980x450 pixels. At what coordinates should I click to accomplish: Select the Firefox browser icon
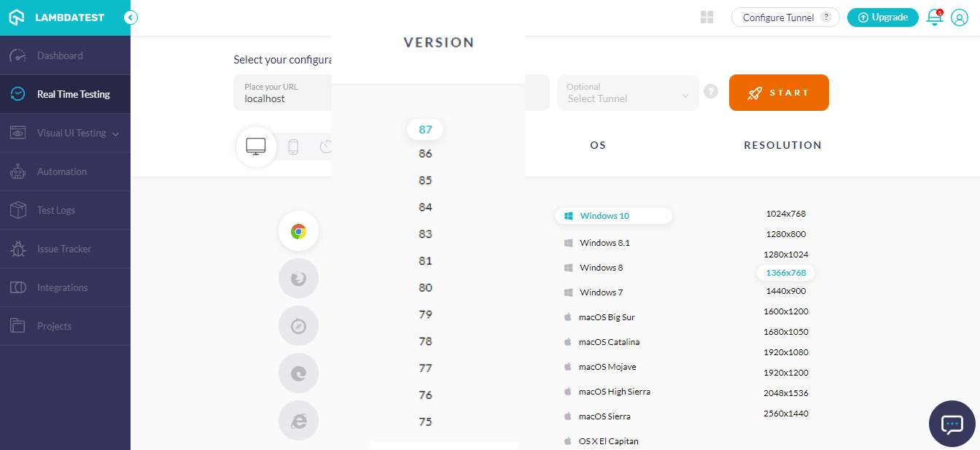click(298, 279)
